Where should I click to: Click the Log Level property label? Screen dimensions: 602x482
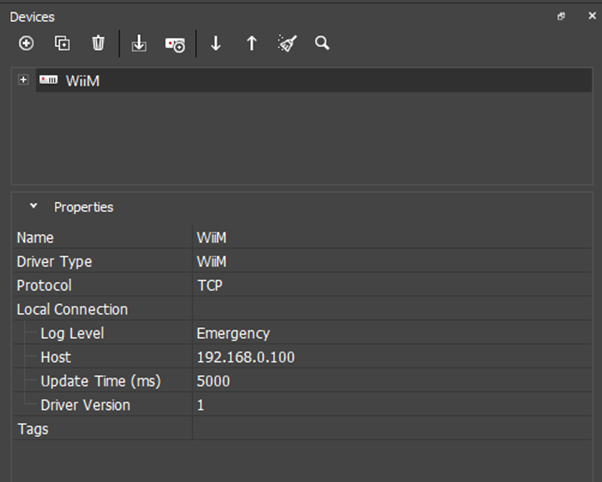[72, 333]
